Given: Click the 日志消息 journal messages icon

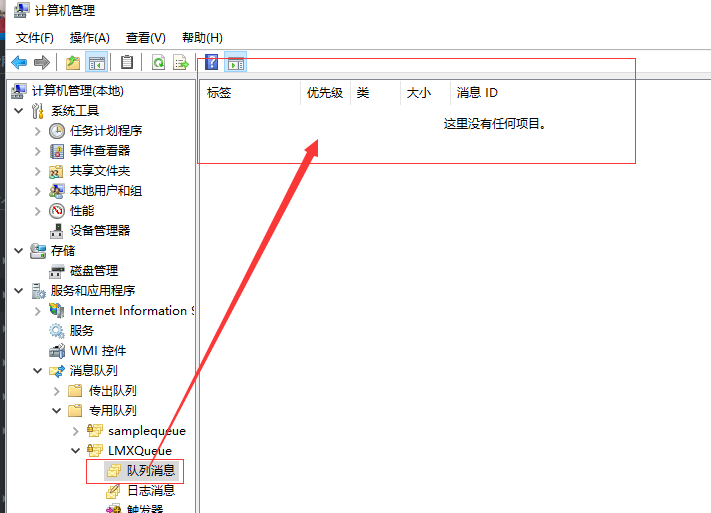Looking at the screenshot, I should 113,491.
